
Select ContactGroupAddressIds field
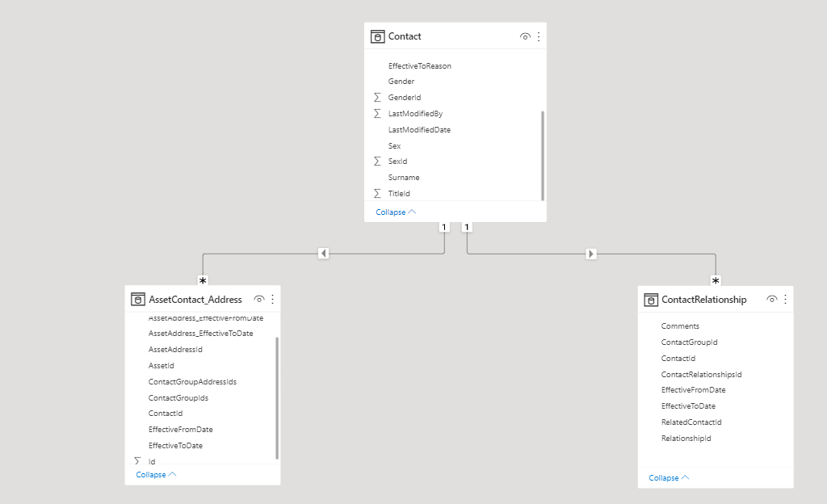[192, 382]
